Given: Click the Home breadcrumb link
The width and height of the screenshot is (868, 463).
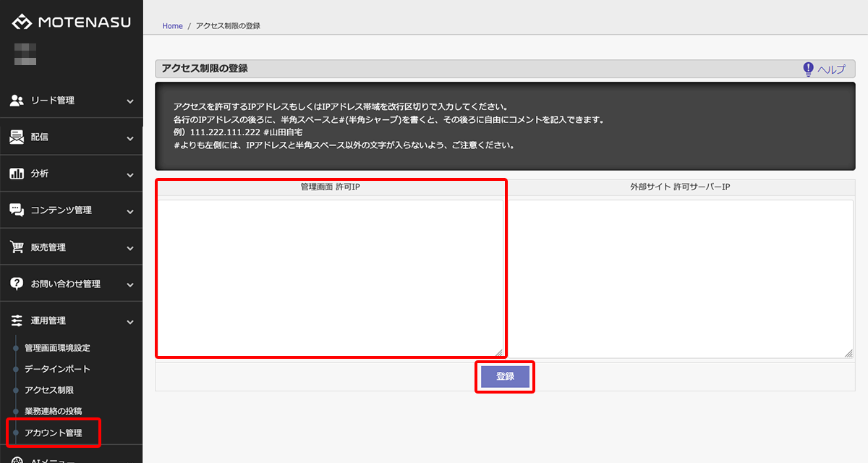Looking at the screenshot, I should (x=172, y=26).
